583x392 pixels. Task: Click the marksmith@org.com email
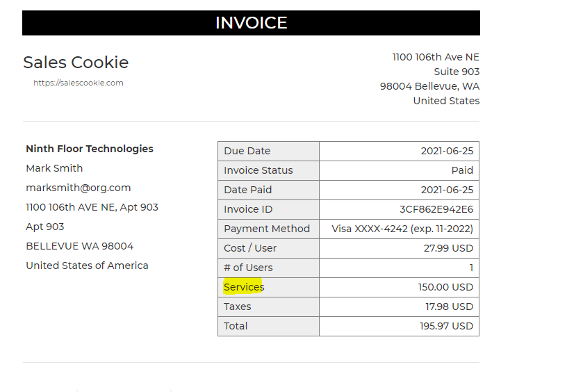(x=79, y=188)
